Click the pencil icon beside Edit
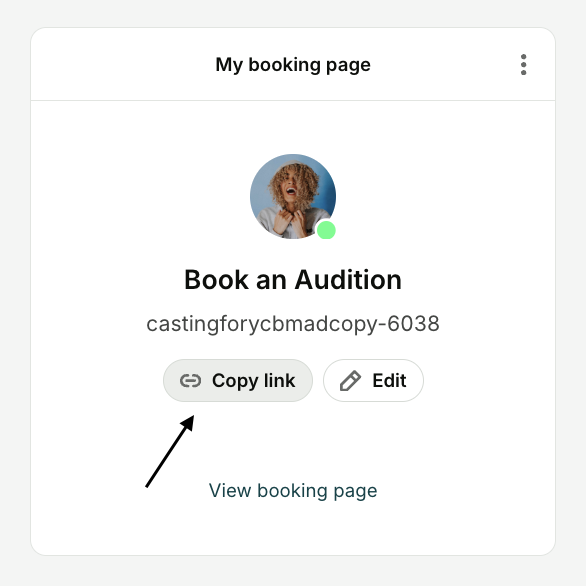The width and height of the screenshot is (586, 586). coord(350,381)
